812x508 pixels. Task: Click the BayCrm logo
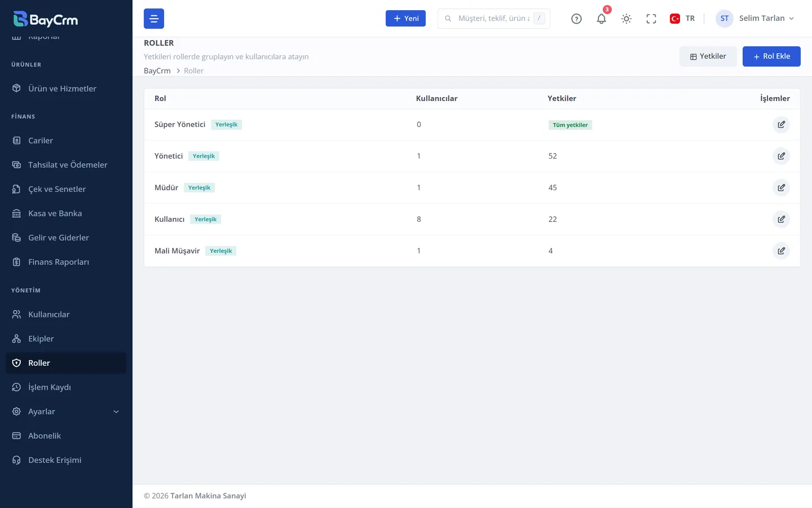click(x=46, y=19)
